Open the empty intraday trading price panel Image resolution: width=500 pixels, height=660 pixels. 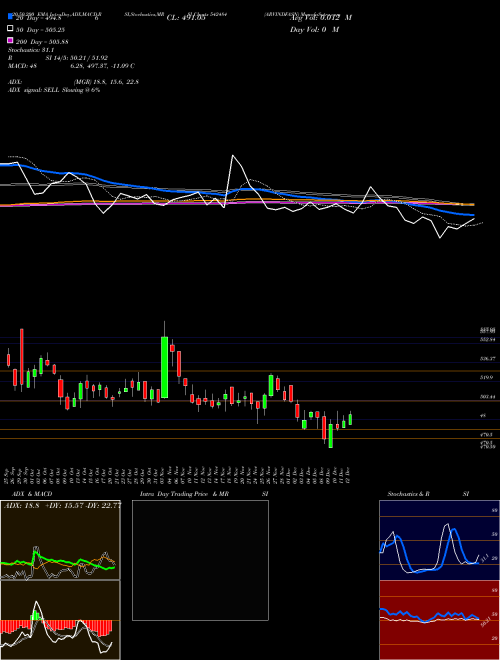point(200,560)
